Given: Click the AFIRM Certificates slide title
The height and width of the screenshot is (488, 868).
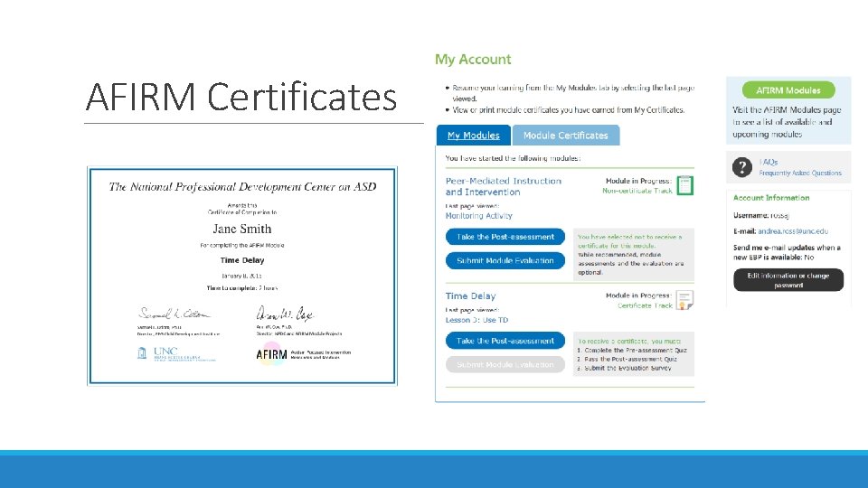Looking at the screenshot, I should pos(241,97).
